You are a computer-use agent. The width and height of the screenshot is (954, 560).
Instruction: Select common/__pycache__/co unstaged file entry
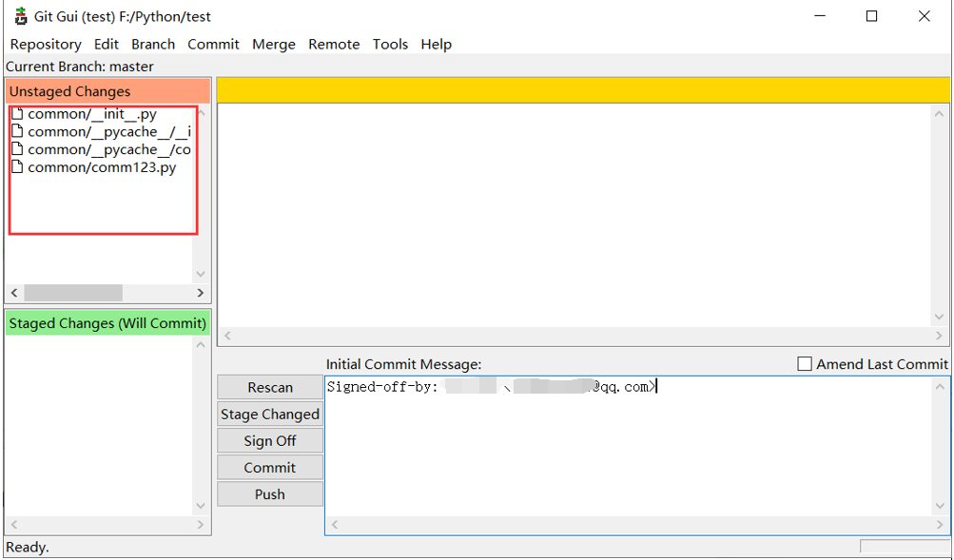pos(109,149)
